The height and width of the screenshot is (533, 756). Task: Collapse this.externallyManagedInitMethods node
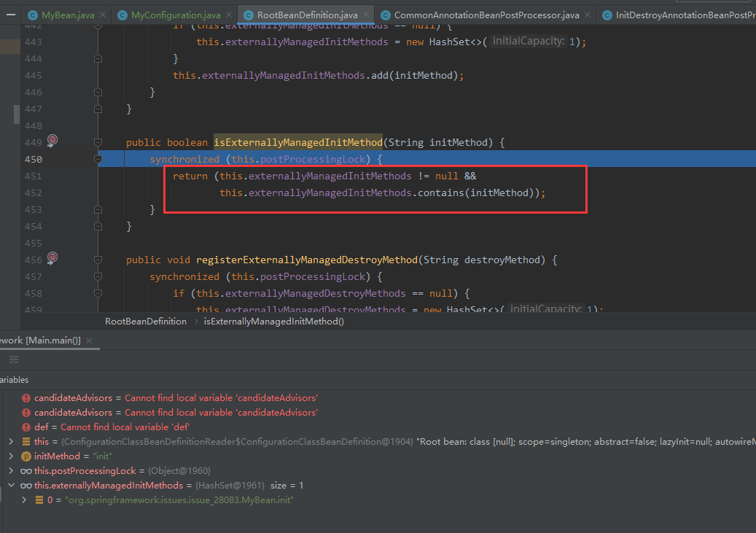[11, 486]
